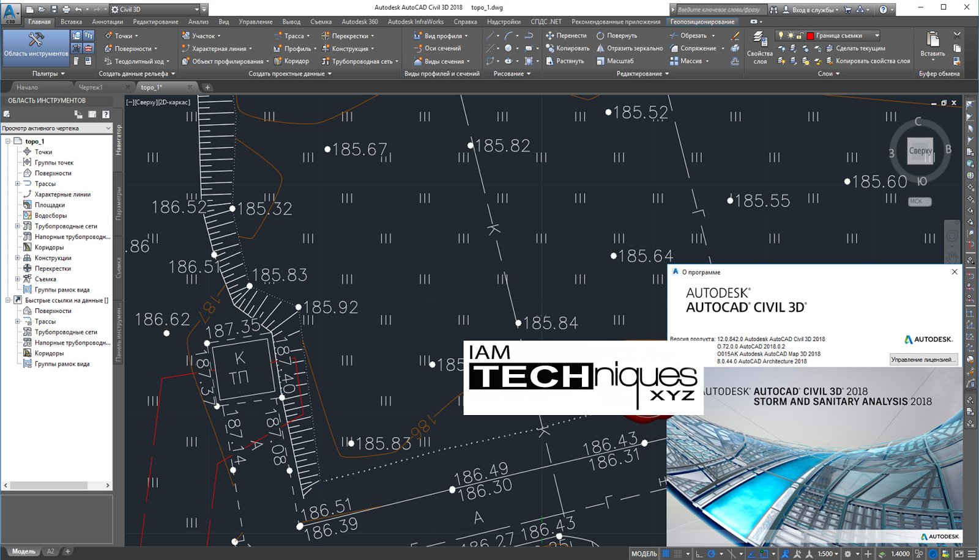The image size is (979, 560).
Task: Toggle grid display in status bar
Action: click(x=666, y=553)
